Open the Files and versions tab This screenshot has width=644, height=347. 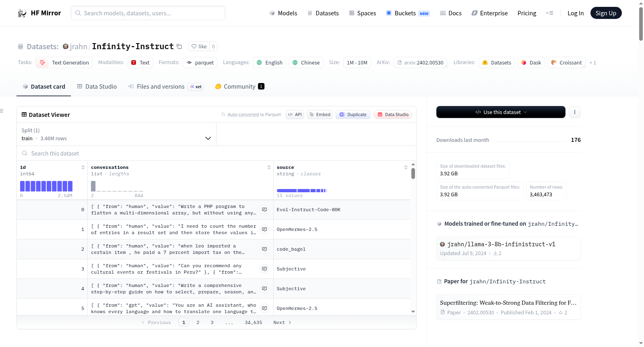(166, 86)
